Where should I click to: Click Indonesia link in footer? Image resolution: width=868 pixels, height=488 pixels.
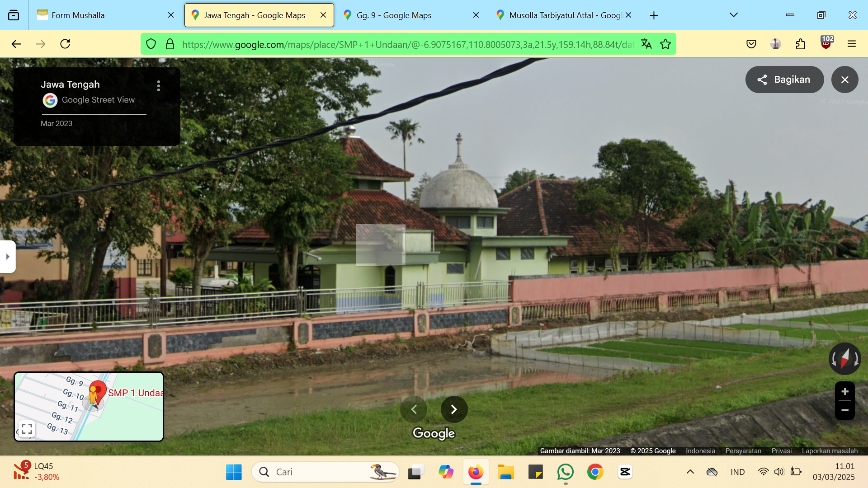(700, 450)
